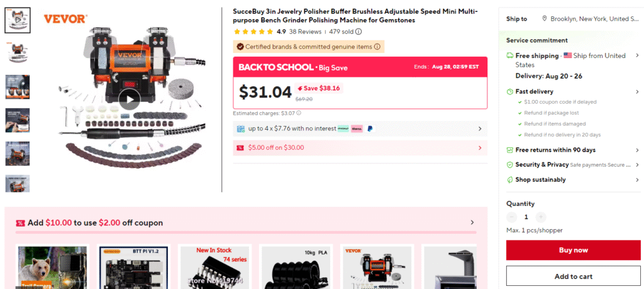The height and width of the screenshot is (289, 644).
Task: Click the Klarna payment icon
Action: coord(357,128)
